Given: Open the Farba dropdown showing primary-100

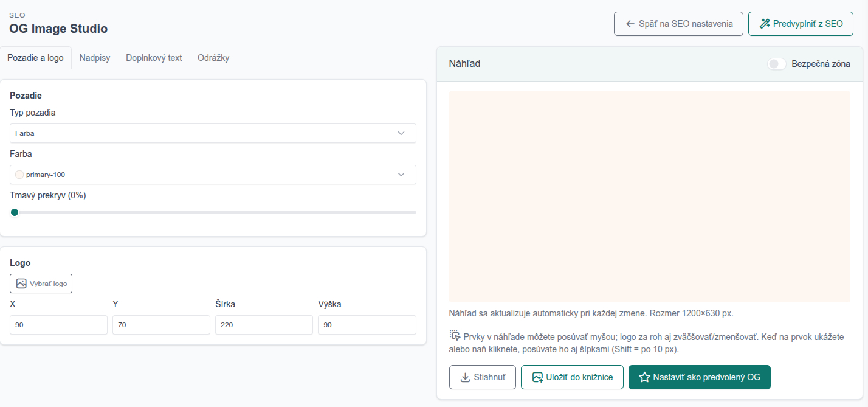Looking at the screenshot, I should (x=213, y=175).
